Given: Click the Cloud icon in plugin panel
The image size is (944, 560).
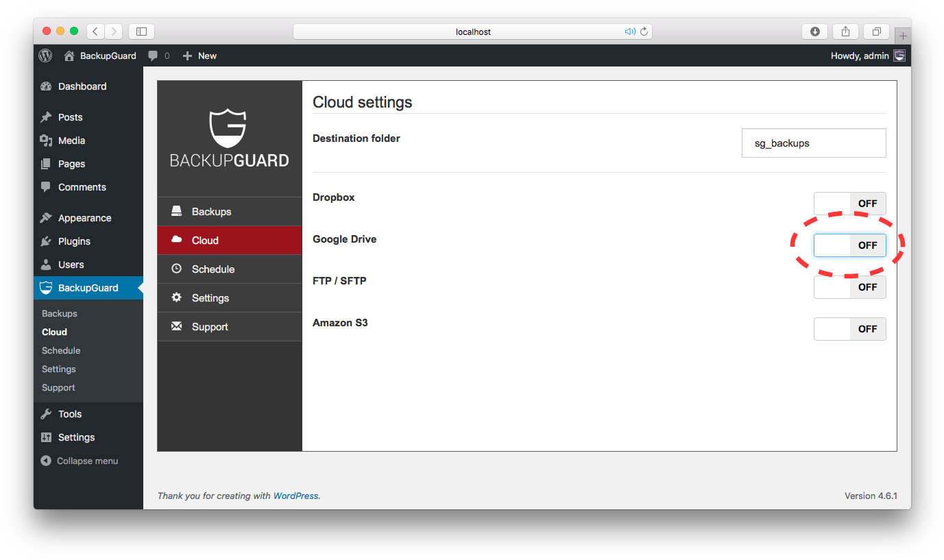Looking at the screenshot, I should 177,240.
